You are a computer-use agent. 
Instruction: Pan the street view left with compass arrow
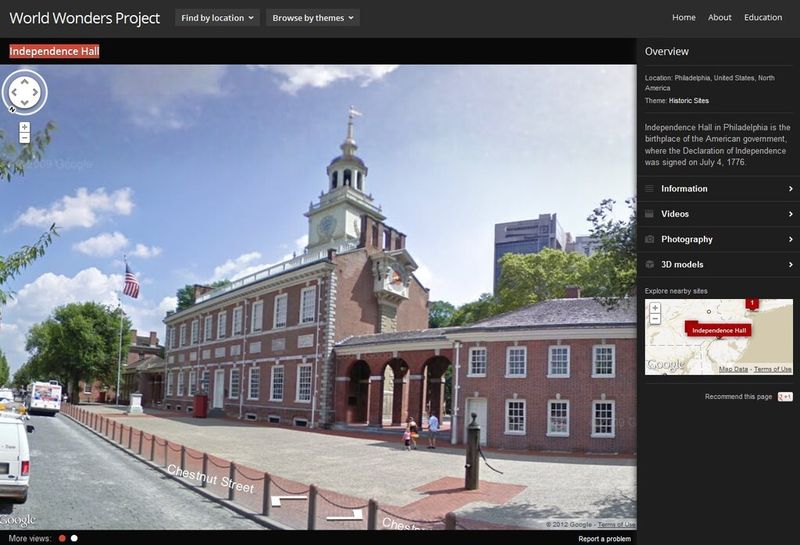(x=14, y=92)
